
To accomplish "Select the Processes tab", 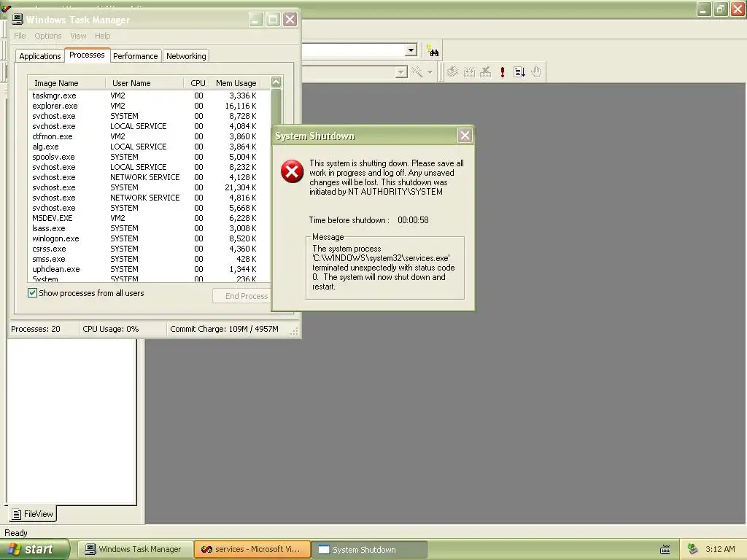I will [87, 55].
